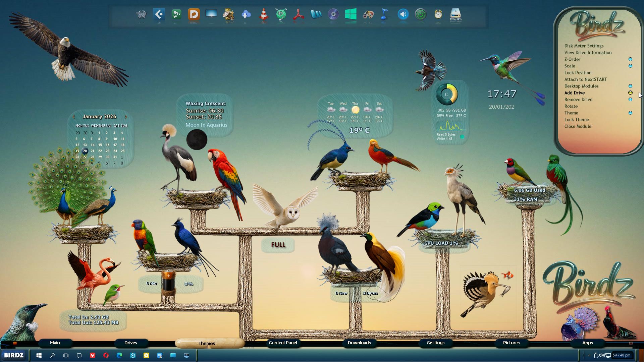Open Microsoft Edge in taskbar

[x=119, y=355]
